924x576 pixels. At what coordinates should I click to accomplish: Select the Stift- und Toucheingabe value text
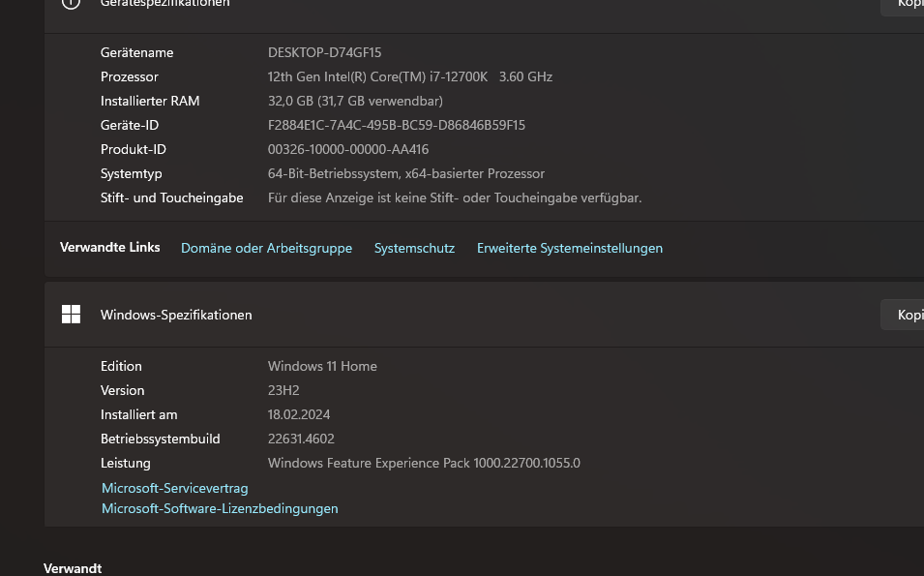(x=455, y=197)
